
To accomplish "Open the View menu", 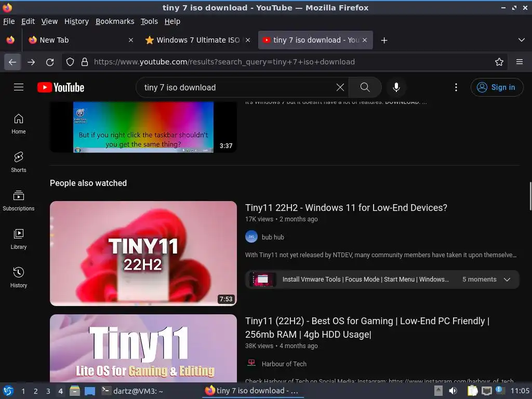I will point(49,21).
